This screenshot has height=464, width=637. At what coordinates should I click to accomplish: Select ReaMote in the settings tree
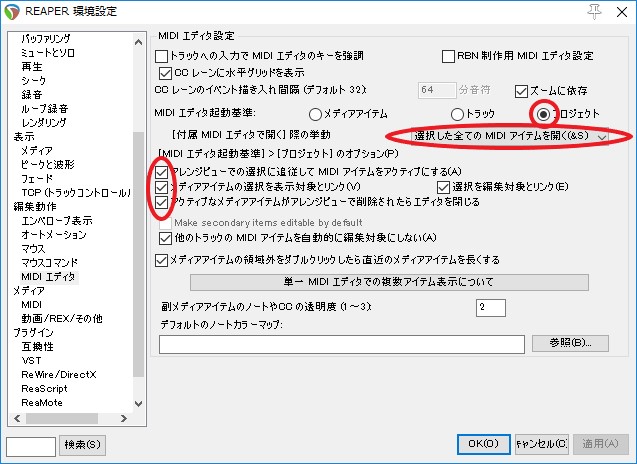[42, 403]
